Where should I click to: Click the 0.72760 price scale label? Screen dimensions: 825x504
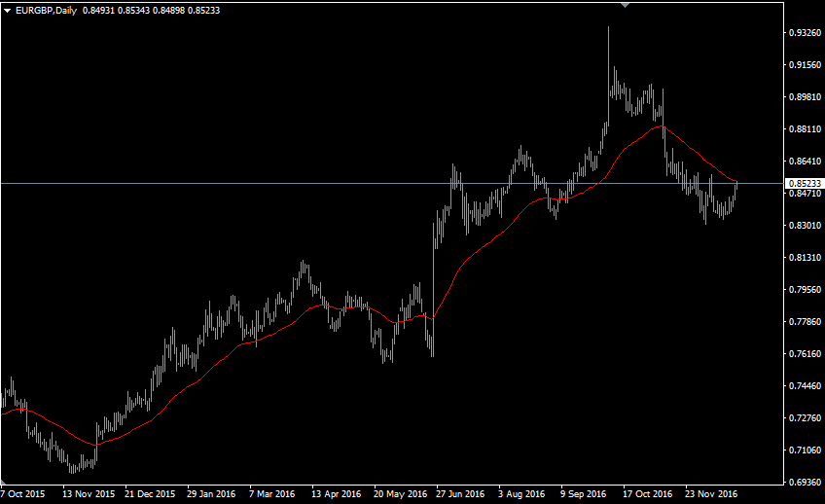pyautogui.click(x=805, y=417)
